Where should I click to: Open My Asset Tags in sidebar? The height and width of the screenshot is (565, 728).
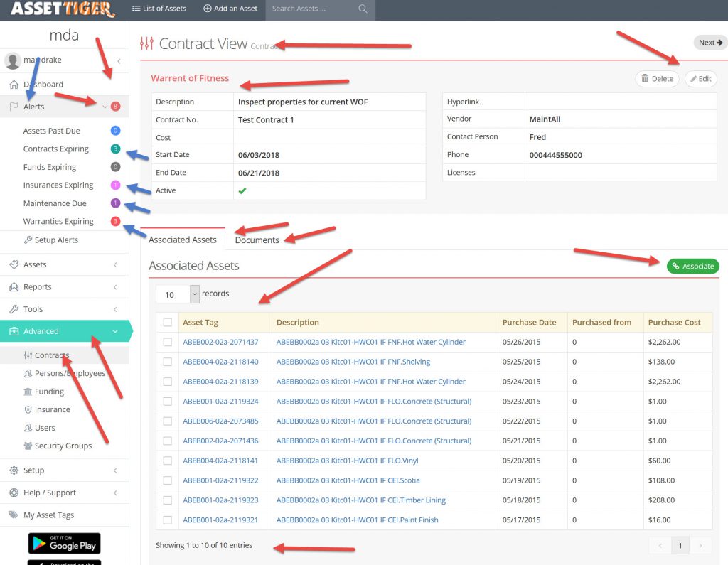48,515
